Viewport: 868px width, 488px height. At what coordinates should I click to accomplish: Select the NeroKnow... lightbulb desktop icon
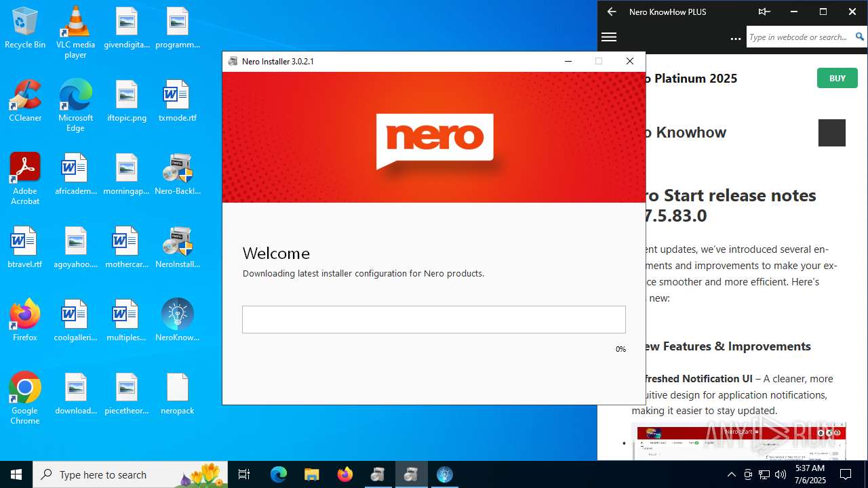tap(178, 321)
